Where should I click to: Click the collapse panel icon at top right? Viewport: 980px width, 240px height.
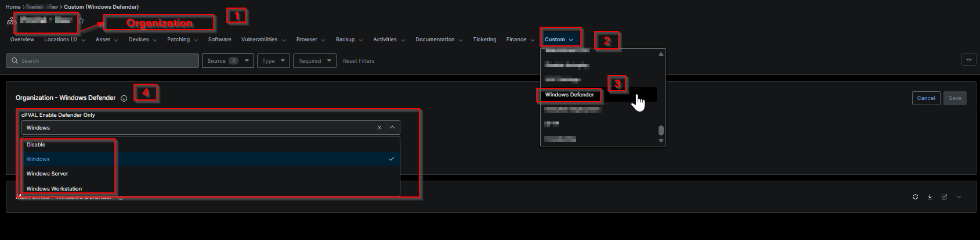click(968, 60)
